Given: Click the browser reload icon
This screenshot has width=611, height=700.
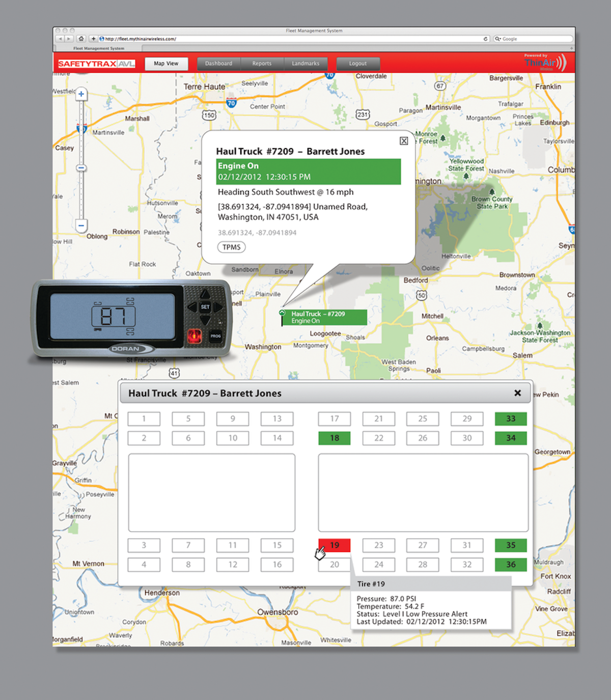Looking at the screenshot, I should [485, 38].
